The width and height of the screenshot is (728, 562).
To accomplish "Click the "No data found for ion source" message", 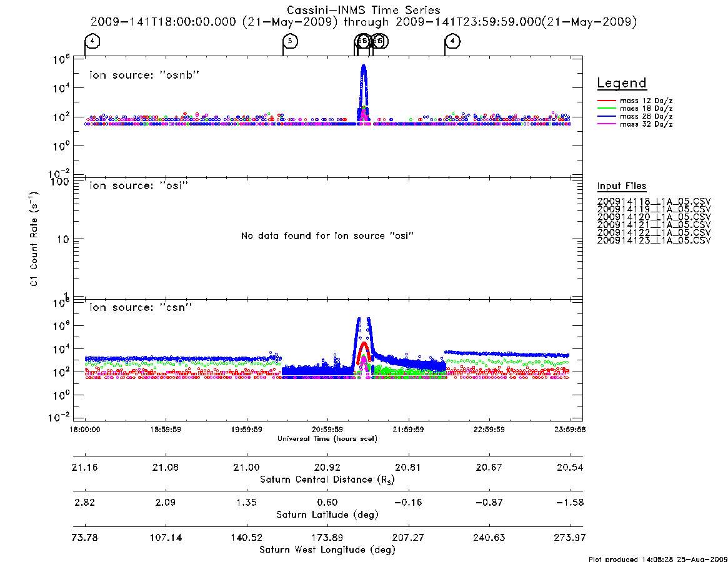I will (327, 236).
